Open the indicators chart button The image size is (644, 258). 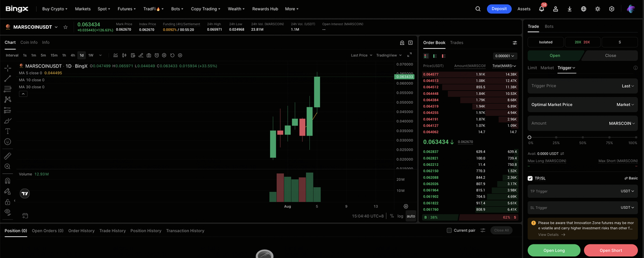[115, 55]
